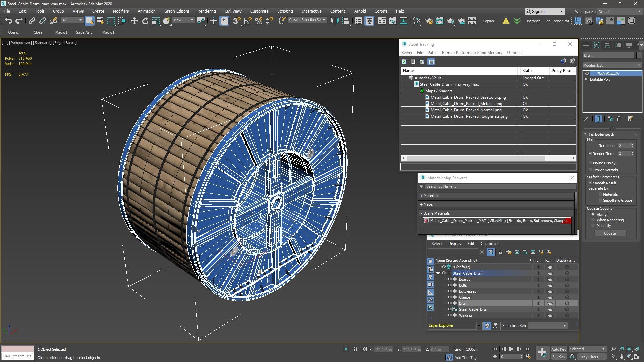Viewport: 644px width, 362px height.
Task: Uncheck the Smooth Result checkbox
Action: tap(590, 183)
